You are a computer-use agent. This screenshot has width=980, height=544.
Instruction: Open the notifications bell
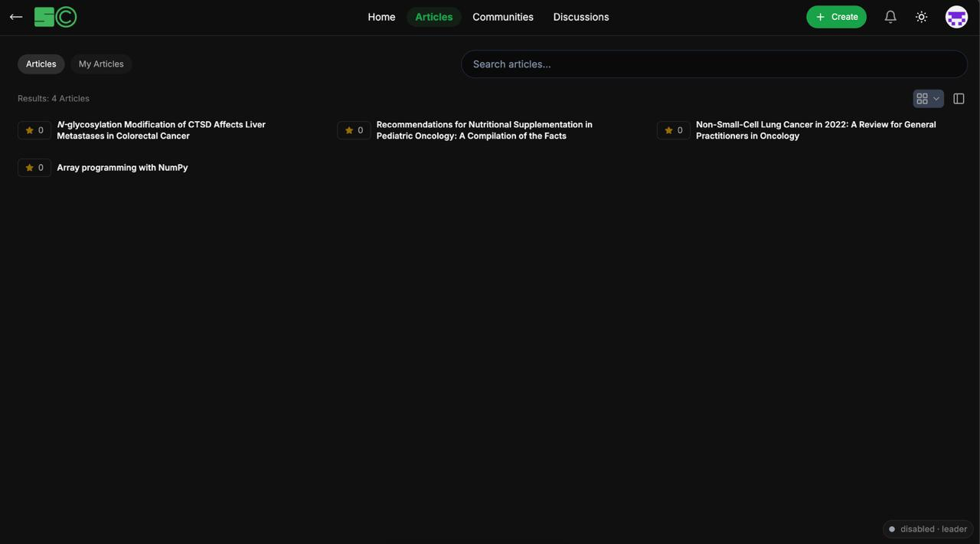click(890, 17)
